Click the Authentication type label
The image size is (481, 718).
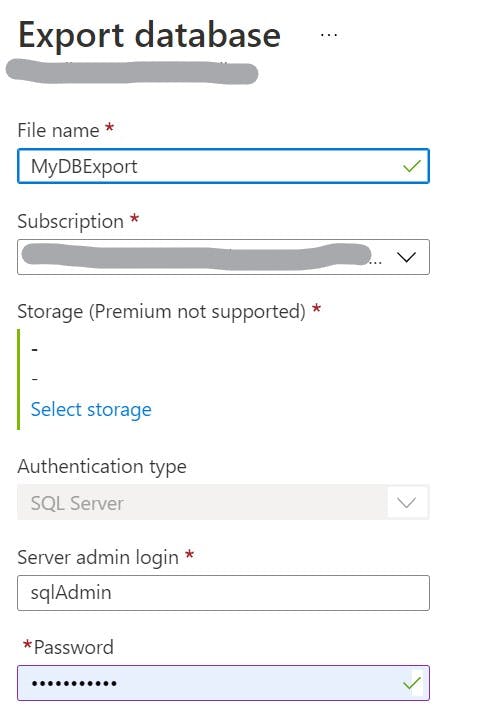(x=102, y=467)
